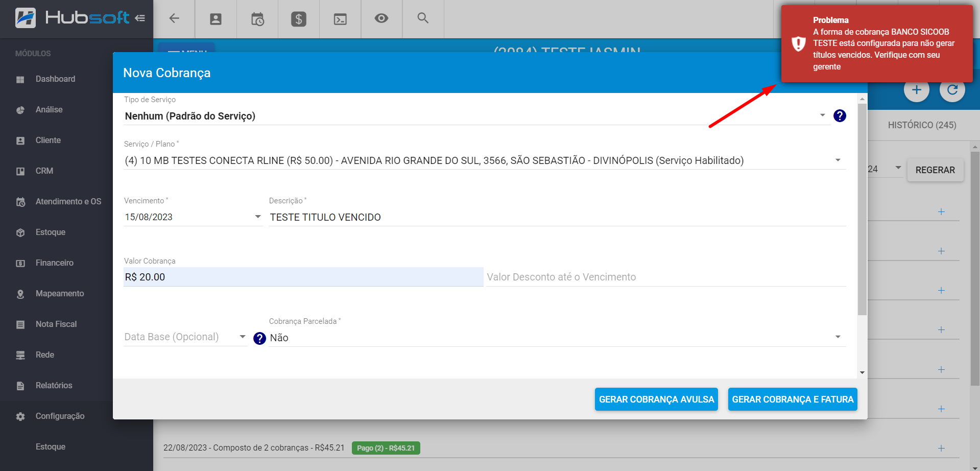Open the client profile icon in toolbar
The width and height of the screenshot is (980, 471).
click(x=216, y=19)
